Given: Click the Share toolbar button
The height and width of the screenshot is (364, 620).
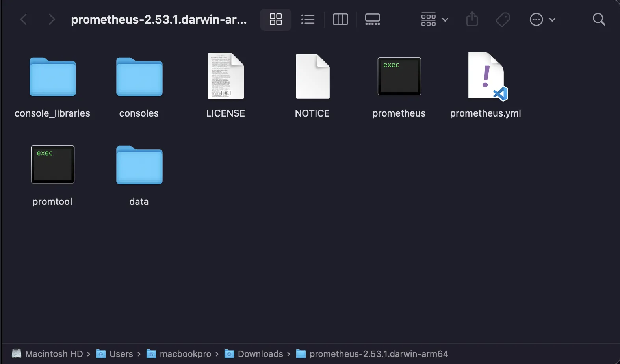Looking at the screenshot, I should coord(472,19).
